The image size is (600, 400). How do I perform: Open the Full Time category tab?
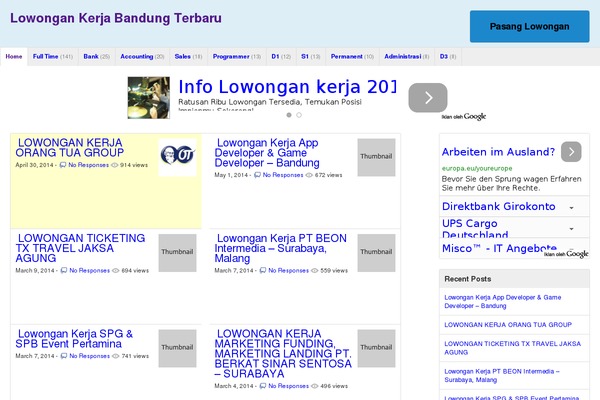pos(53,57)
